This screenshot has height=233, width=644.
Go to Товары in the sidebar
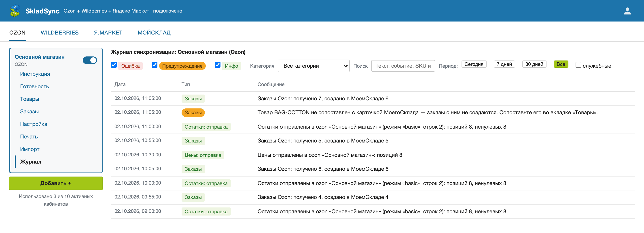pyautogui.click(x=30, y=99)
